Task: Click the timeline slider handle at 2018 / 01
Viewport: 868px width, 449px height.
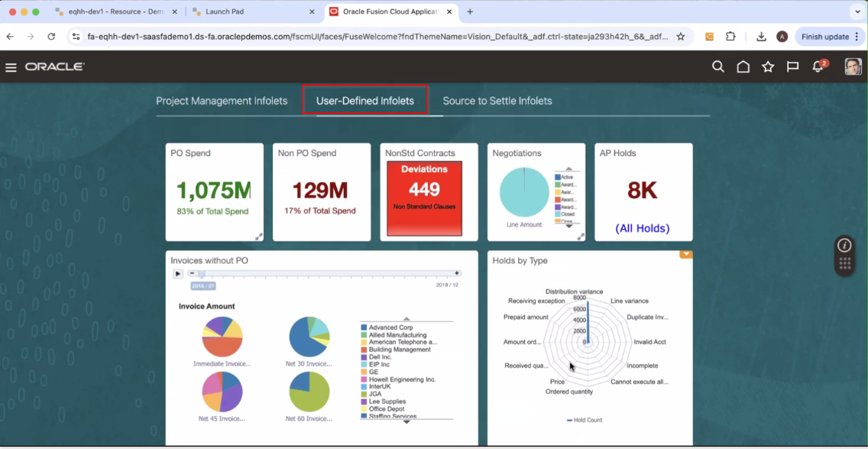Action: (202, 274)
